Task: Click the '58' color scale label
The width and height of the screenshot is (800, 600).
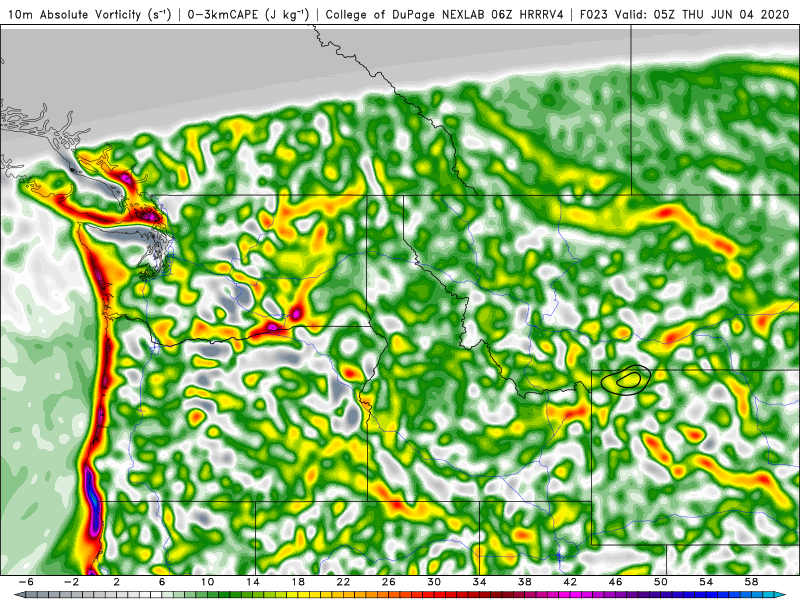Action: pyautogui.click(x=752, y=582)
